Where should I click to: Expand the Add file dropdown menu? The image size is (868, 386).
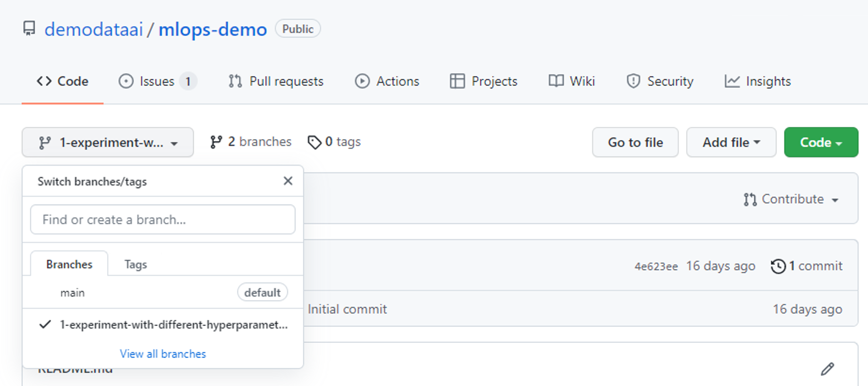pos(729,143)
